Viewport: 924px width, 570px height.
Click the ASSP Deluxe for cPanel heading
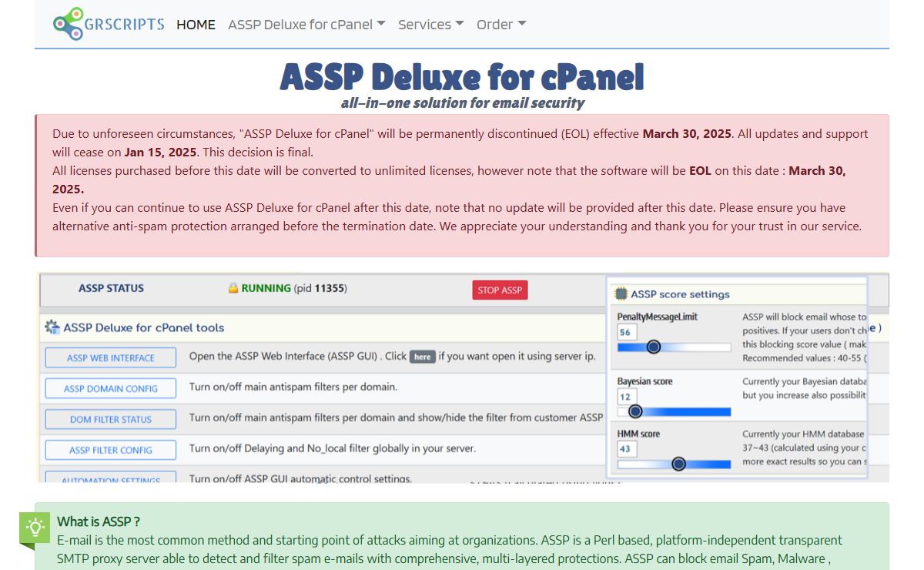462,76
